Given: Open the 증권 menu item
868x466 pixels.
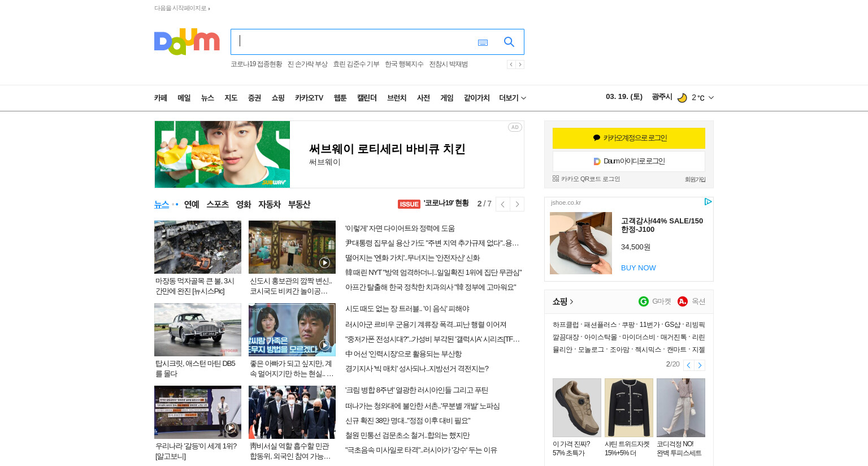Looking at the screenshot, I should coord(254,98).
